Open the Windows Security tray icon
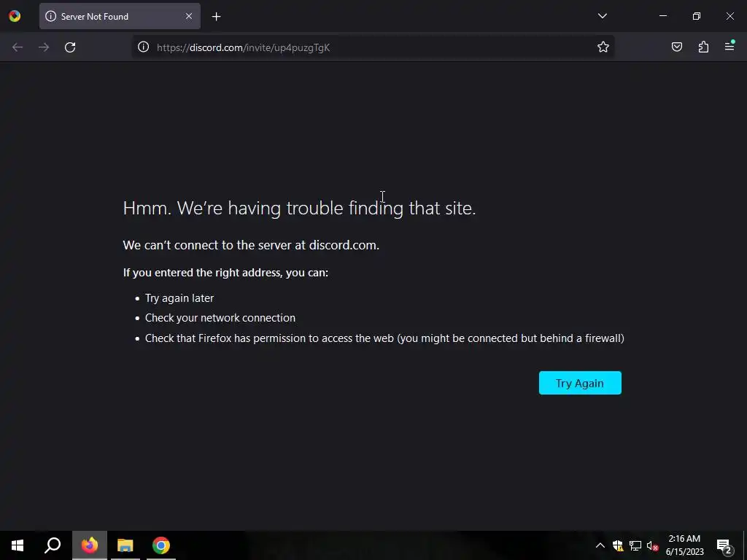 (618, 545)
